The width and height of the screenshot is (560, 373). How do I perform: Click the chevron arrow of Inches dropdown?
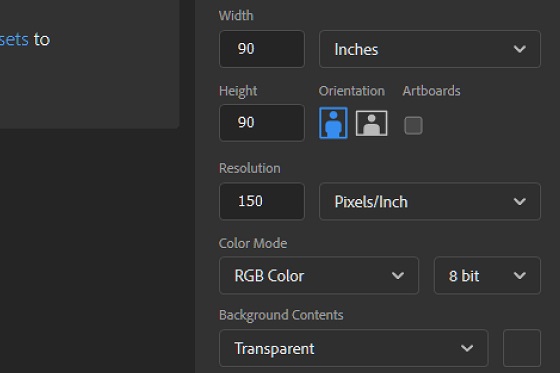519,49
